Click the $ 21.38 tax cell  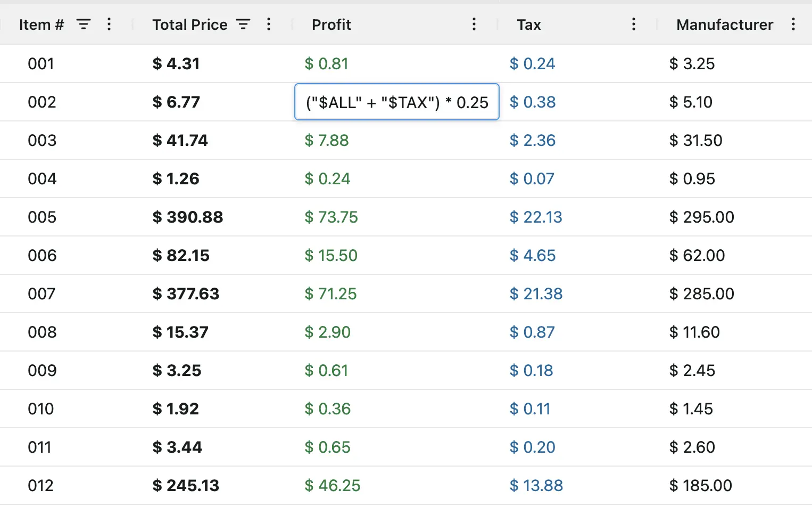tap(535, 294)
